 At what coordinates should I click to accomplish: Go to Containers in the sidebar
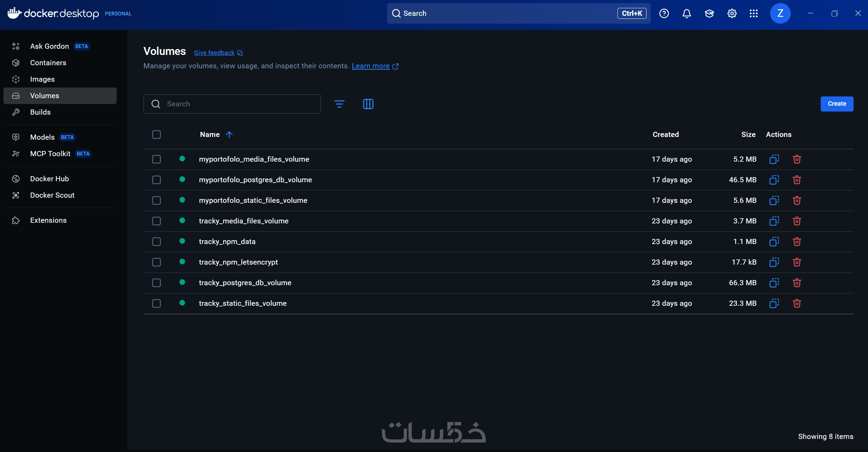coord(48,63)
